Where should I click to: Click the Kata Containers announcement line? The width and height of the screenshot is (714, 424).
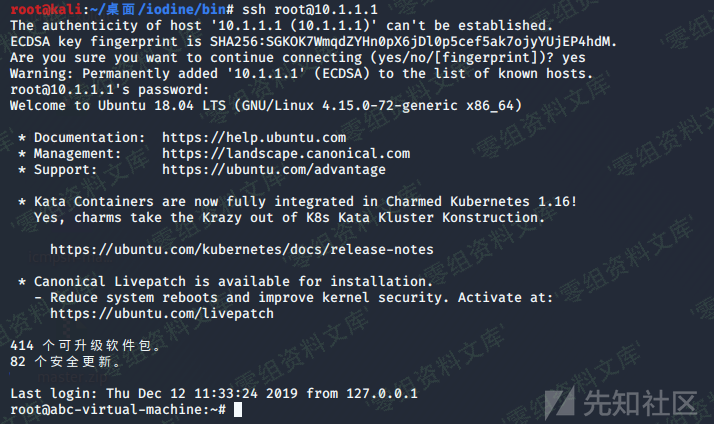(305, 201)
